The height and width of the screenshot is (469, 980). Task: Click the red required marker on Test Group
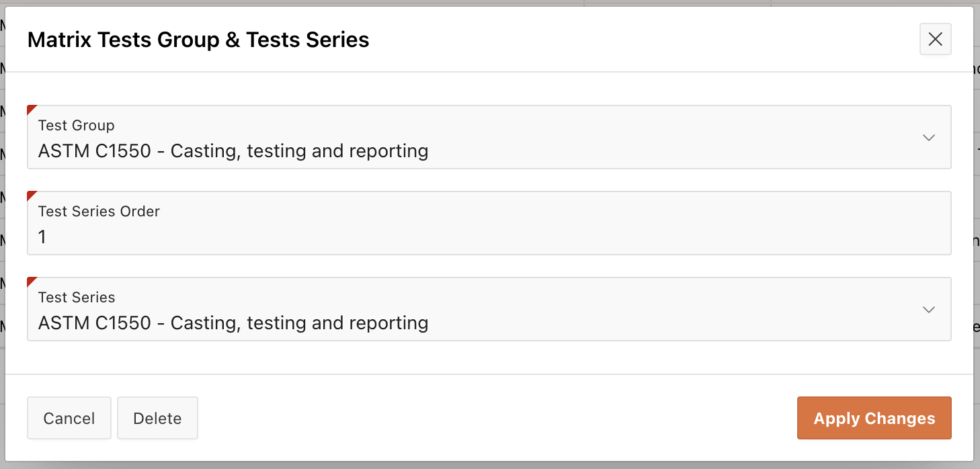[x=31, y=109]
